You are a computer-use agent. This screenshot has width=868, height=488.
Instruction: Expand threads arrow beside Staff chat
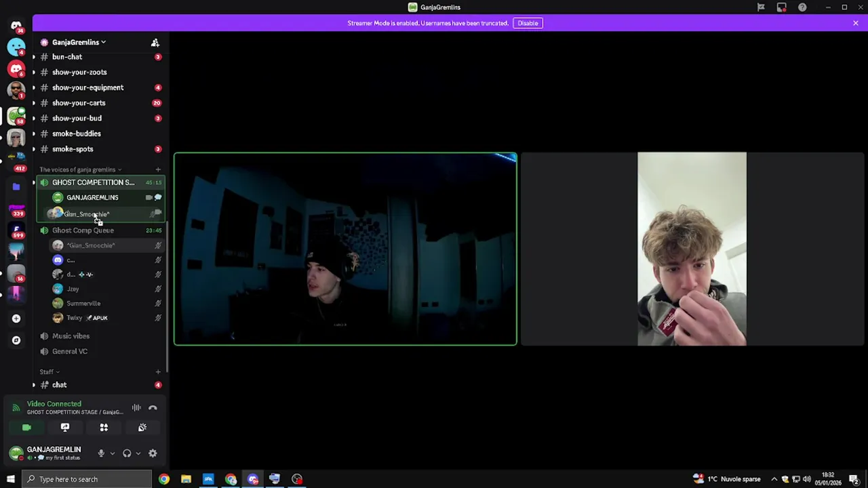click(x=34, y=385)
